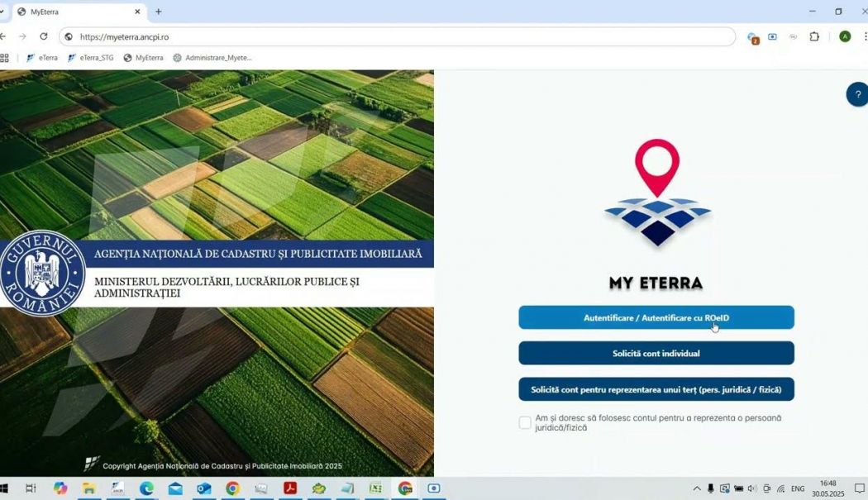The height and width of the screenshot is (500, 868).
Task: Switch to the active Chrome profile window on taskbar
Action: [405, 488]
